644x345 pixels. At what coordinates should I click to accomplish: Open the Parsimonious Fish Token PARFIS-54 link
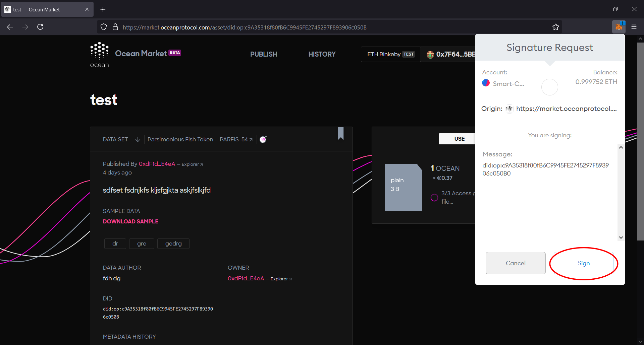click(x=200, y=139)
